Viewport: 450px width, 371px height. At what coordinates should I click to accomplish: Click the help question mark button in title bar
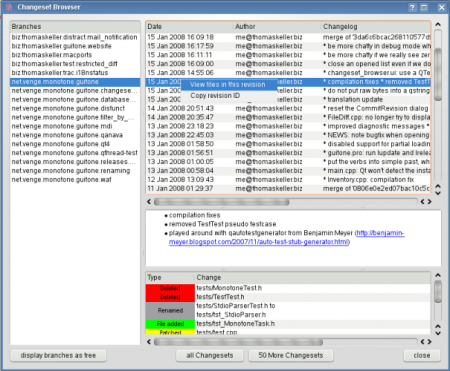[412, 7]
